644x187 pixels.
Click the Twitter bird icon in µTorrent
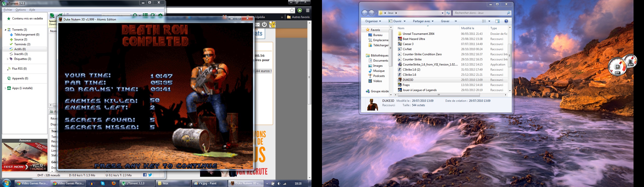pyautogui.click(x=150, y=175)
